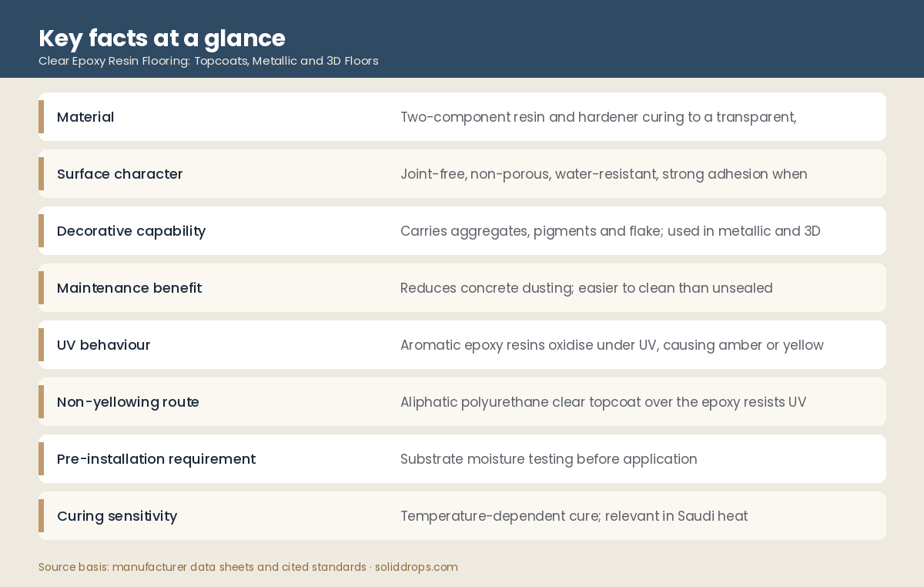Image resolution: width=924 pixels, height=587 pixels.
Task: Click the UV behaviour label
Action: click(104, 345)
